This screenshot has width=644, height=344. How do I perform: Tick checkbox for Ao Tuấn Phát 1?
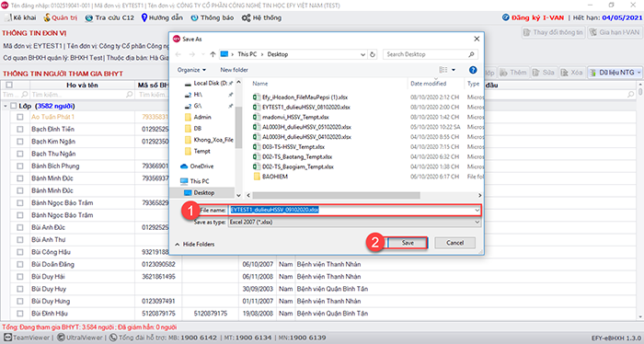(x=19, y=117)
